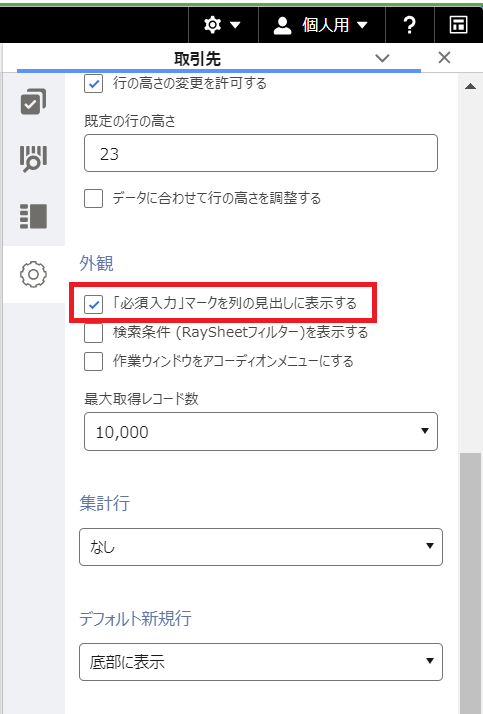Open the multi-select checkbox sidebar panel
The width and height of the screenshot is (483, 714).
33,101
